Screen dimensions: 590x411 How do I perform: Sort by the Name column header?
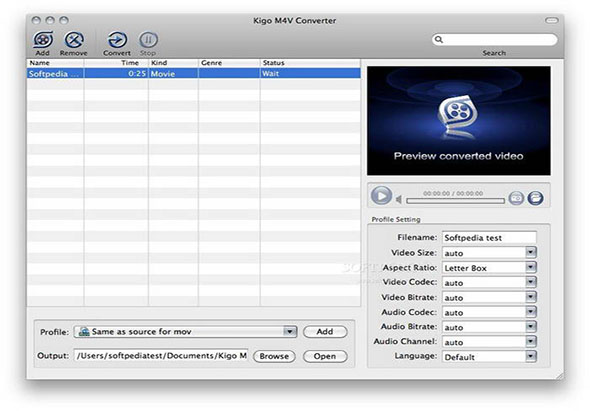(x=55, y=63)
